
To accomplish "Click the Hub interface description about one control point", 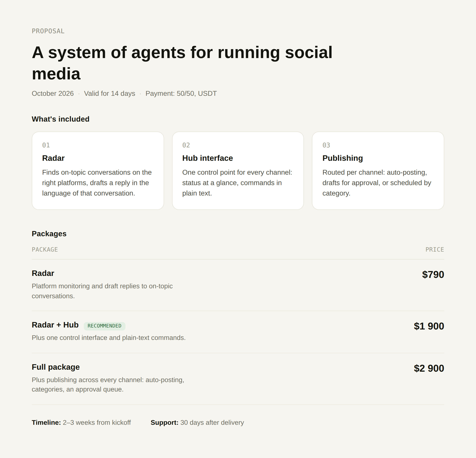I will coord(237,183).
